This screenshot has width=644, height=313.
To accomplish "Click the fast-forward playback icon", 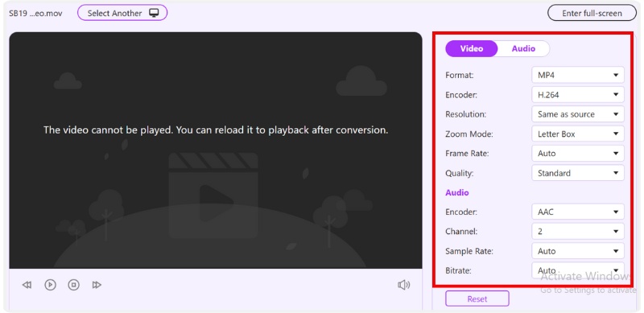I will [x=97, y=285].
